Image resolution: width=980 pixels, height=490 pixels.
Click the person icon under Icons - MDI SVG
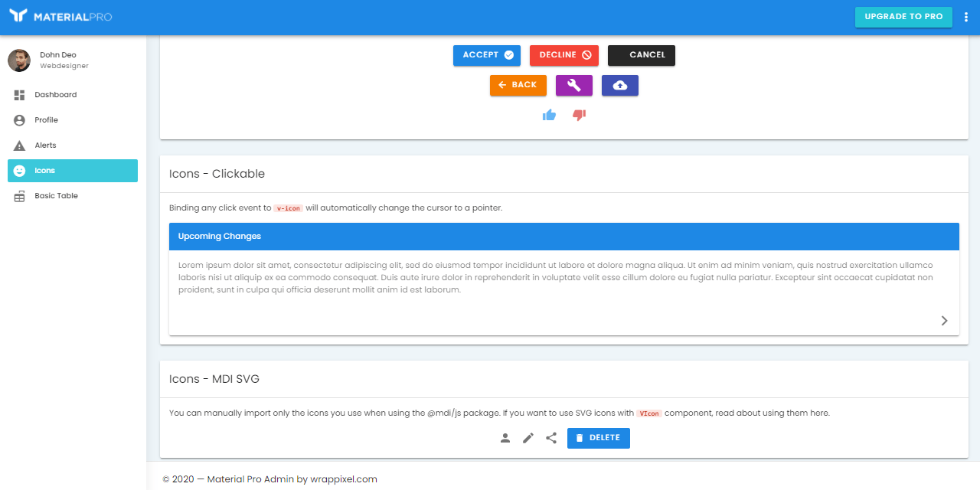click(x=505, y=437)
